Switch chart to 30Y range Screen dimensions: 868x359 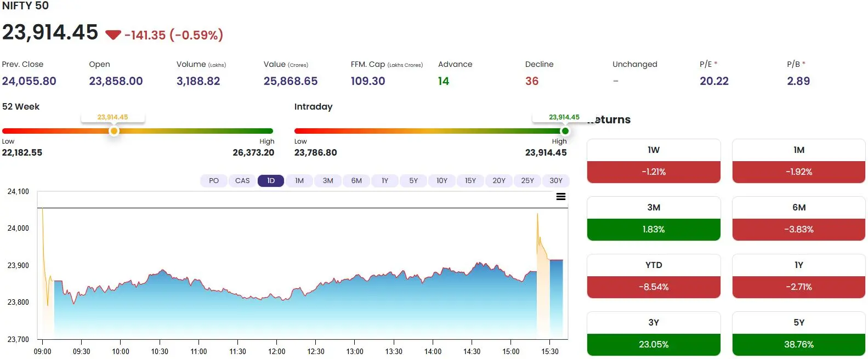point(556,181)
